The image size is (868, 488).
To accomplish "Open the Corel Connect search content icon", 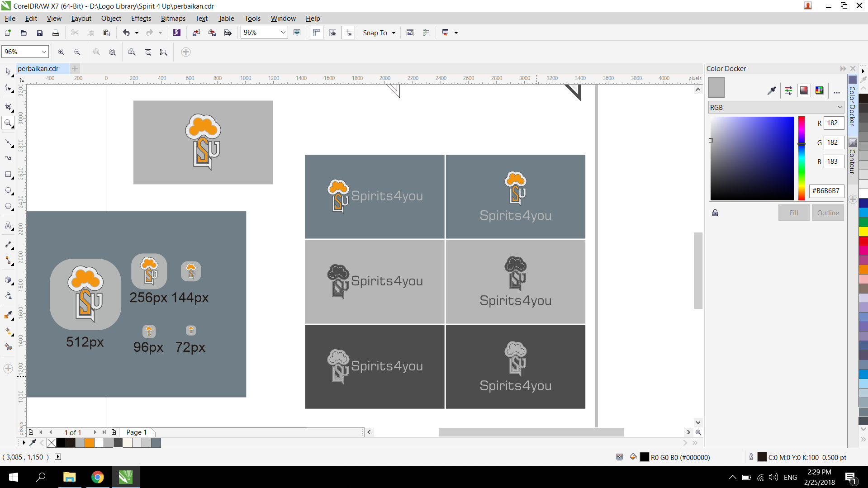I will (x=177, y=33).
